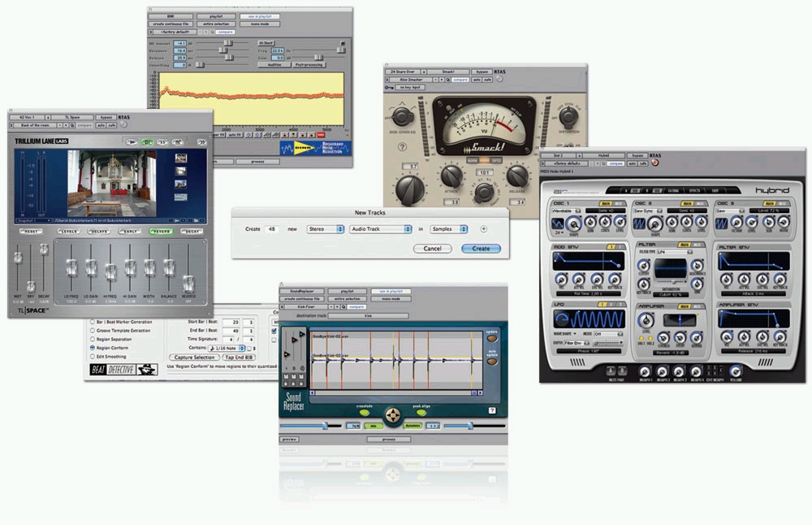The image size is (812, 525).
Task: Toggle bypass in the Smack! window
Action: point(482,72)
